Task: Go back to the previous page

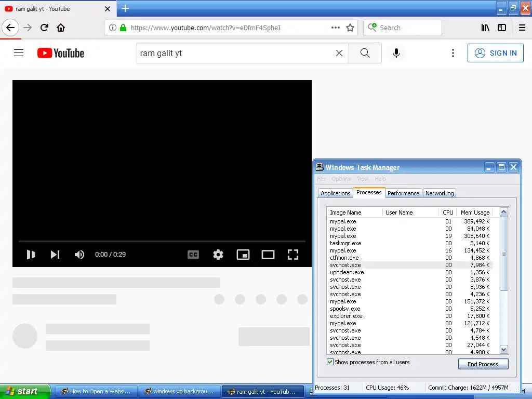Action: tap(10, 28)
